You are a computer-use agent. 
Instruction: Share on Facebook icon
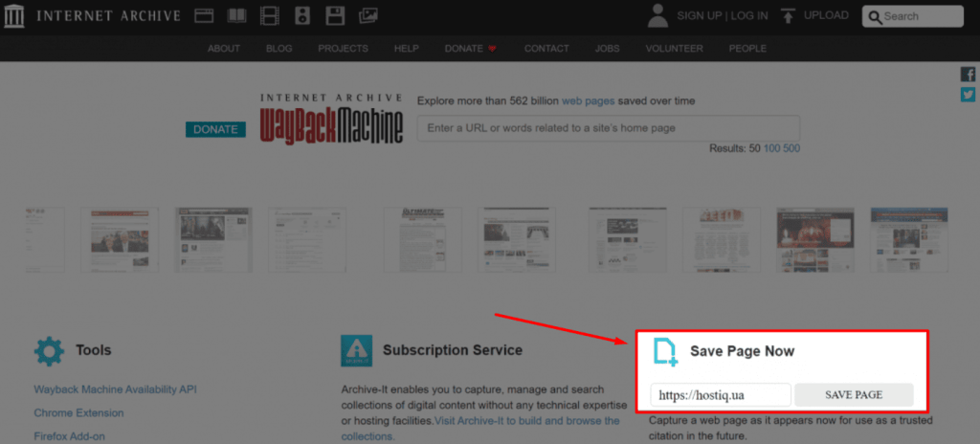pos(969,75)
